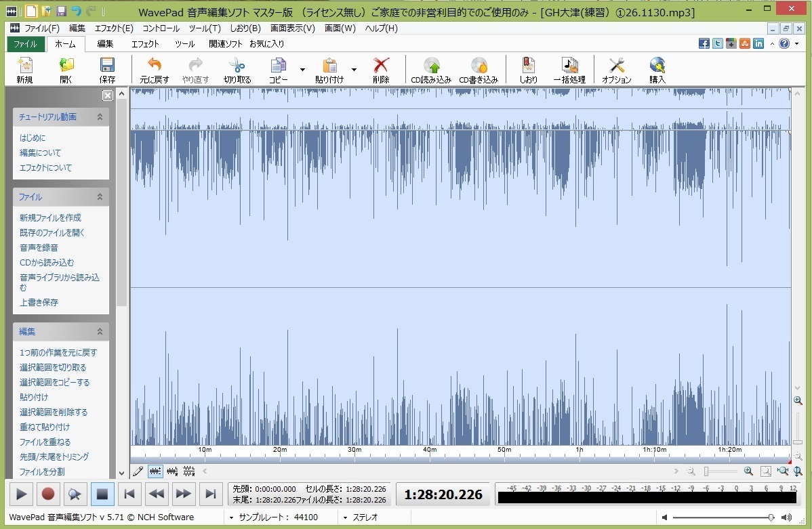Click the 新規ファイルを作成 sidebar link
The height and width of the screenshot is (529, 812).
[x=50, y=217]
